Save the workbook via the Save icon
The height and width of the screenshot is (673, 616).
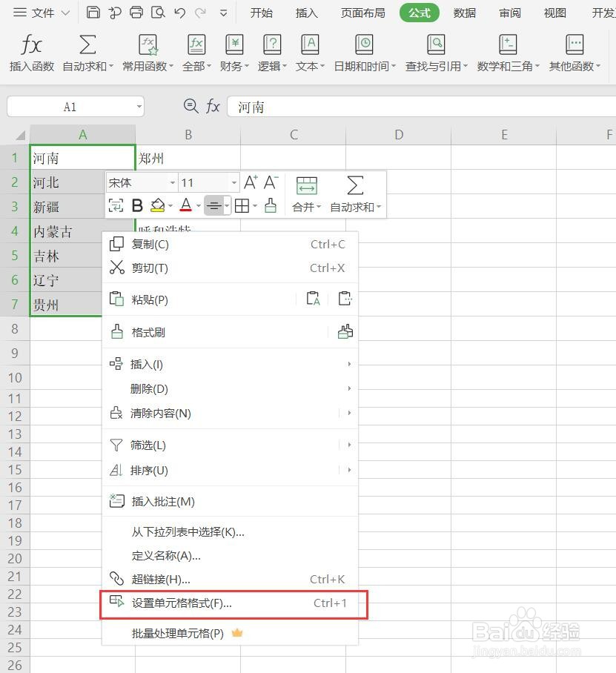click(92, 13)
